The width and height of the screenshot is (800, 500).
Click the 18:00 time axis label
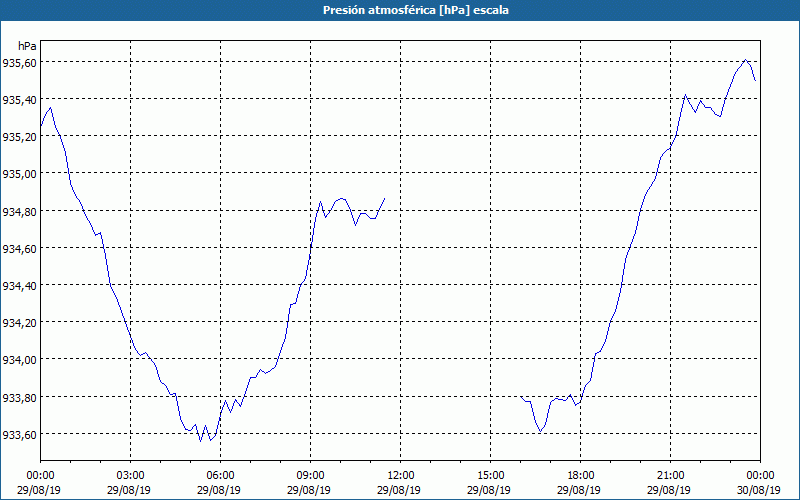click(x=581, y=476)
